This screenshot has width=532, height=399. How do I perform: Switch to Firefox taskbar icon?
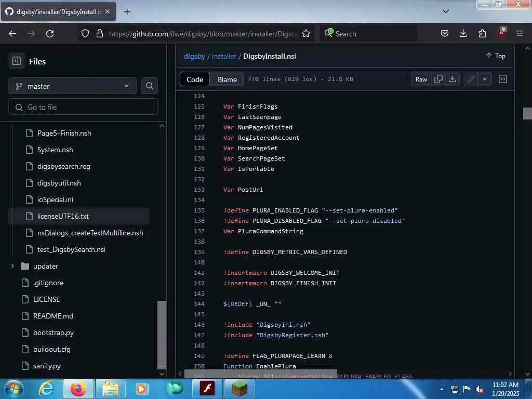pos(78,389)
